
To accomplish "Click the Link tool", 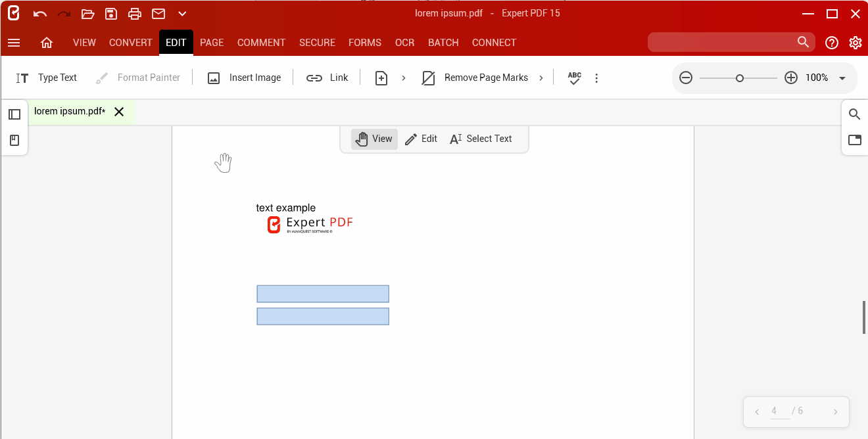I will 327,78.
